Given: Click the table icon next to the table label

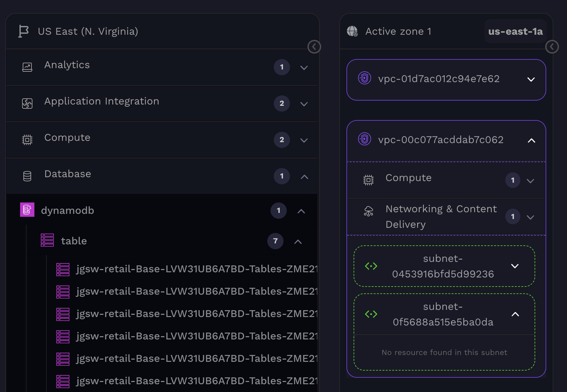Looking at the screenshot, I should tap(47, 240).
